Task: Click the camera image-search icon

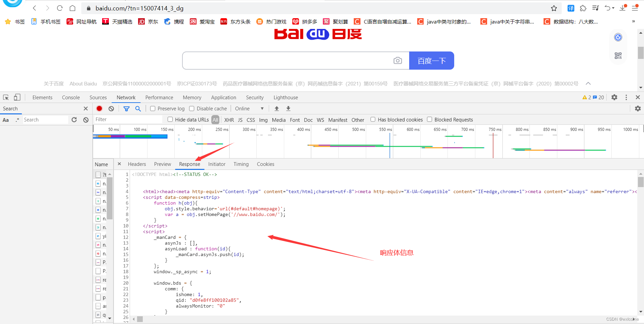Action: 398,61
